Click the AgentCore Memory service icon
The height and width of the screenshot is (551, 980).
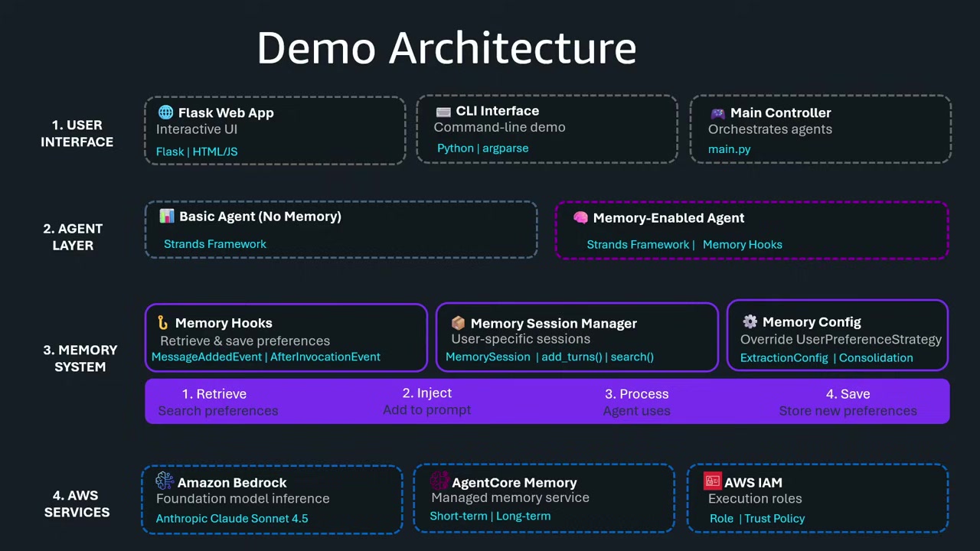[x=439, y=481]
